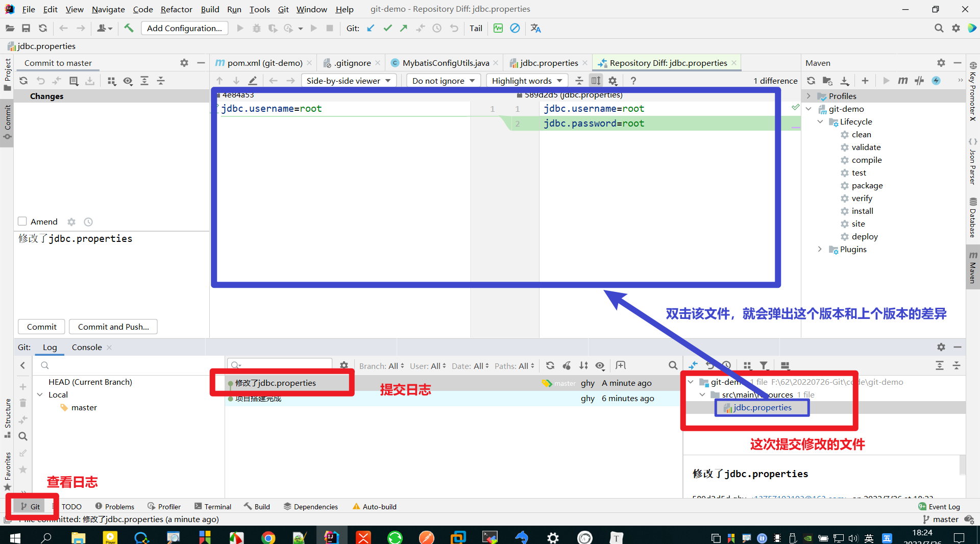Image resolution: width=980 pixels, height=544 pixels.
Task: Click Save All disk icon
Action: click(26, 29)
